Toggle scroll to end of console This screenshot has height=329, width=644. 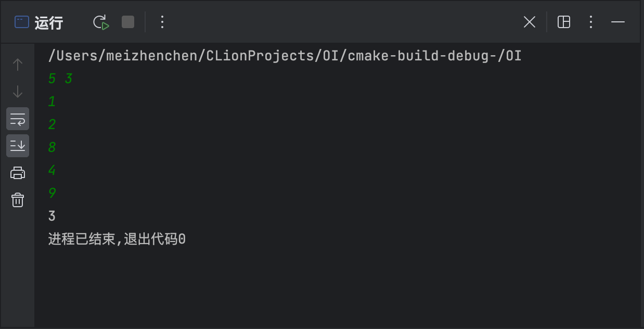(18, 146)
